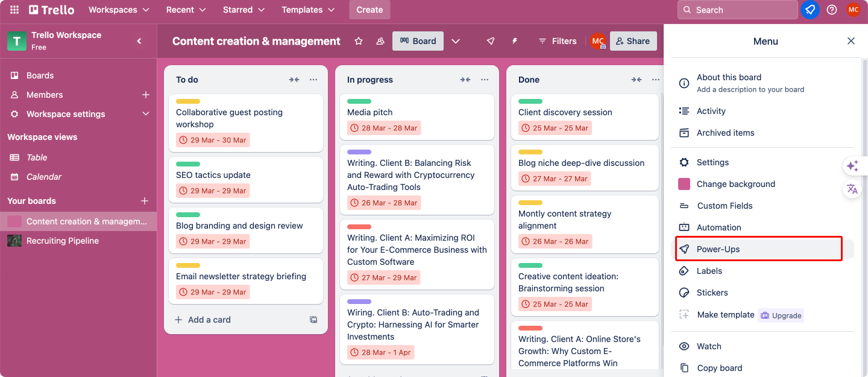The height and width of the screenshot is (377, 868).
Task: Click Watch in board menu
Action: [763, 346]
